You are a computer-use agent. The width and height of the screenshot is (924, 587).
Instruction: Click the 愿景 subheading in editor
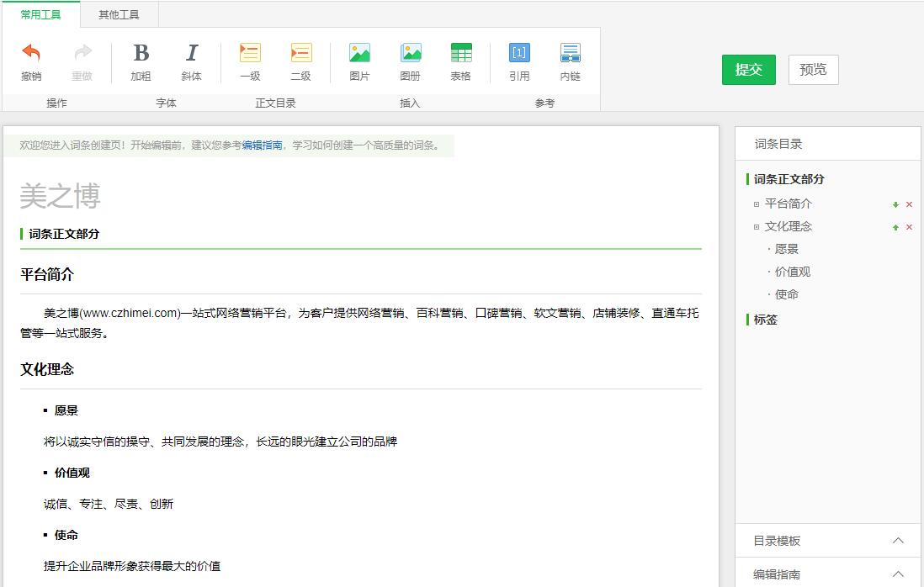coord(66,410)
